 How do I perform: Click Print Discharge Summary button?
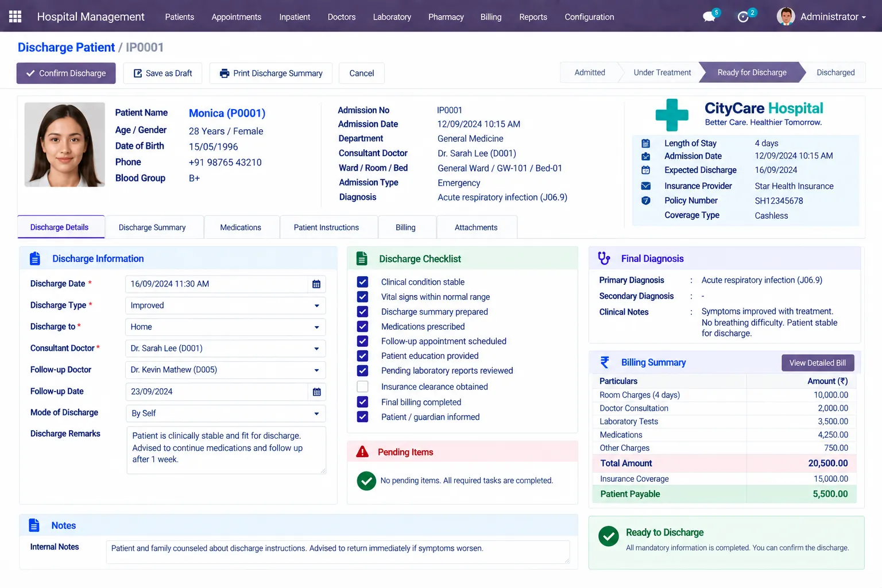coord(271,73)
